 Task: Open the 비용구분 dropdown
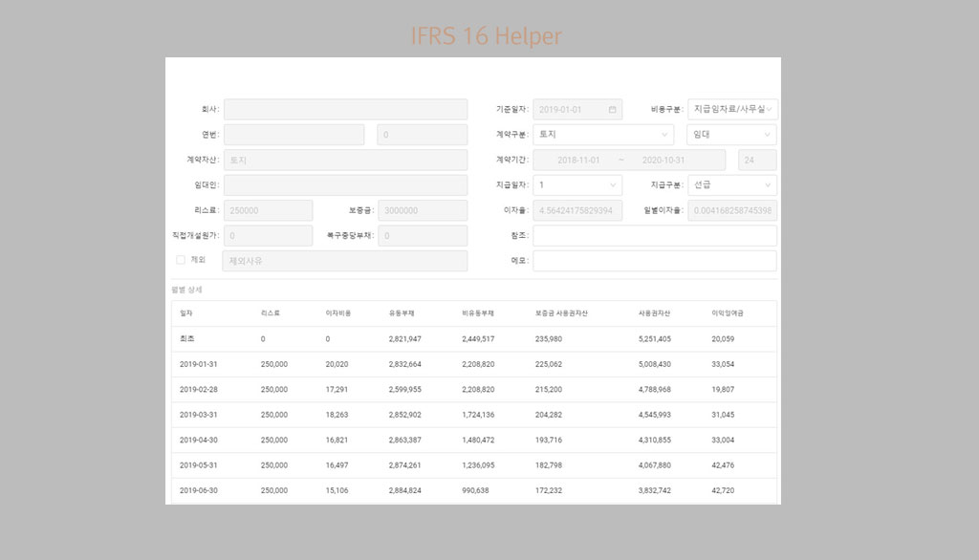coord(731,110)
